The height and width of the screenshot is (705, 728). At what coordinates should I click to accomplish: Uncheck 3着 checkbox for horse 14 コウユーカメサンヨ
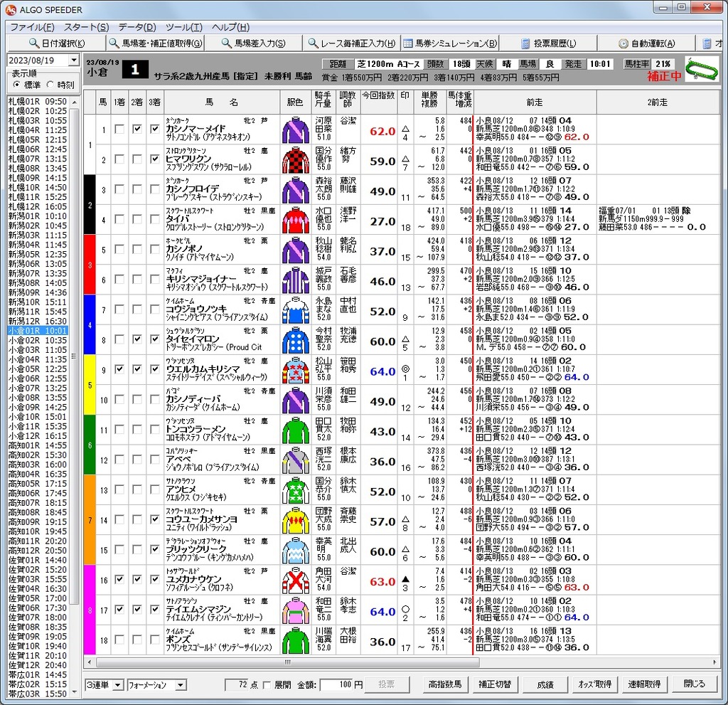click(x=154, y=519)
